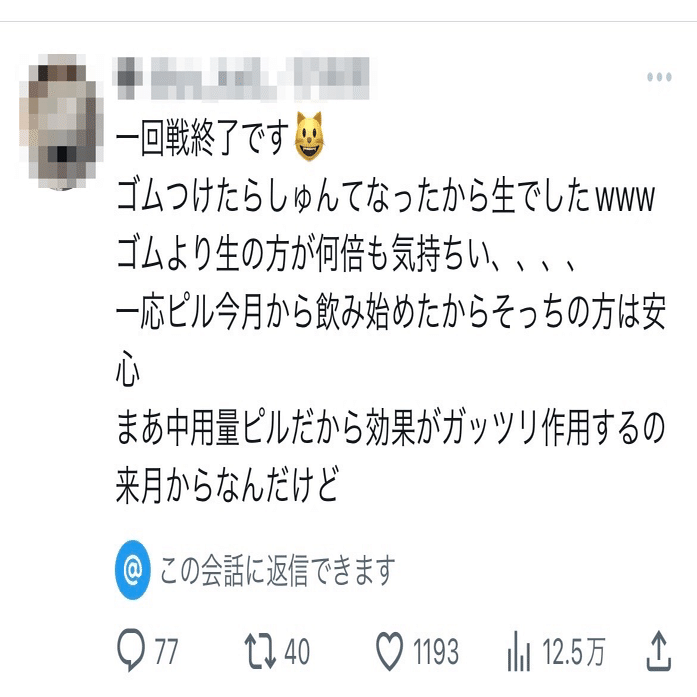Click the 'www' text in the post
The image size is (697, 697).
625,198
